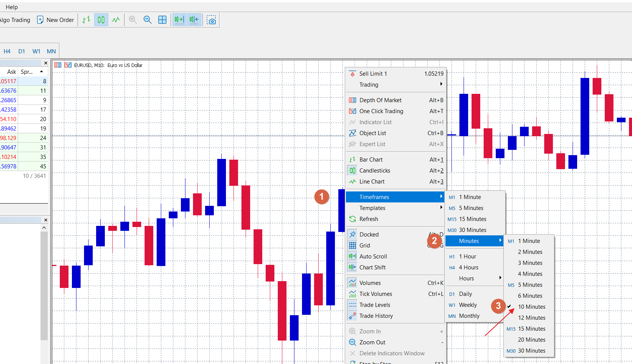Select MN Monthly timeframe
This screenshot has height=364, width=632.
[475, 316]
